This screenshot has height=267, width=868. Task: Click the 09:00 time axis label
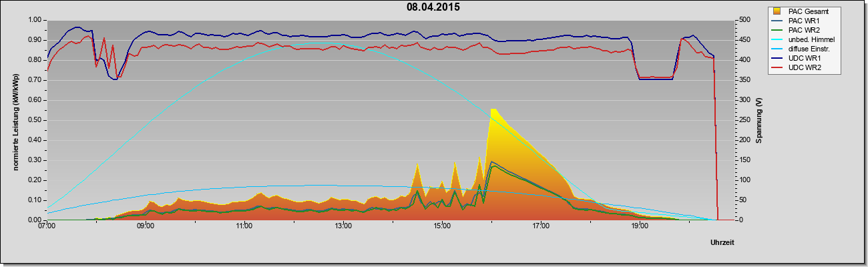146,227
